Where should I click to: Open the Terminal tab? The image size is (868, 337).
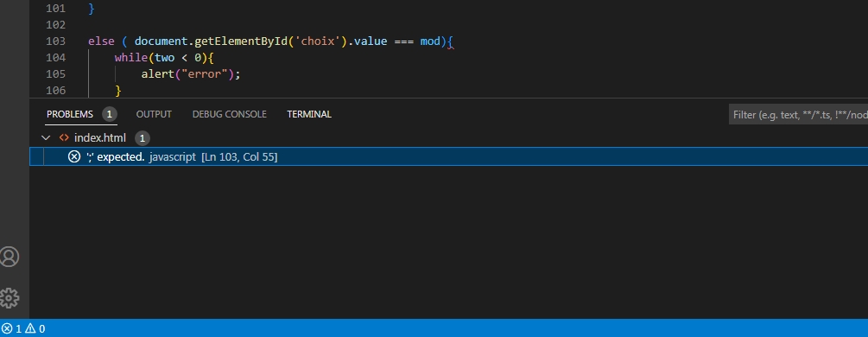pyautogui.click(x=309, y=114)
